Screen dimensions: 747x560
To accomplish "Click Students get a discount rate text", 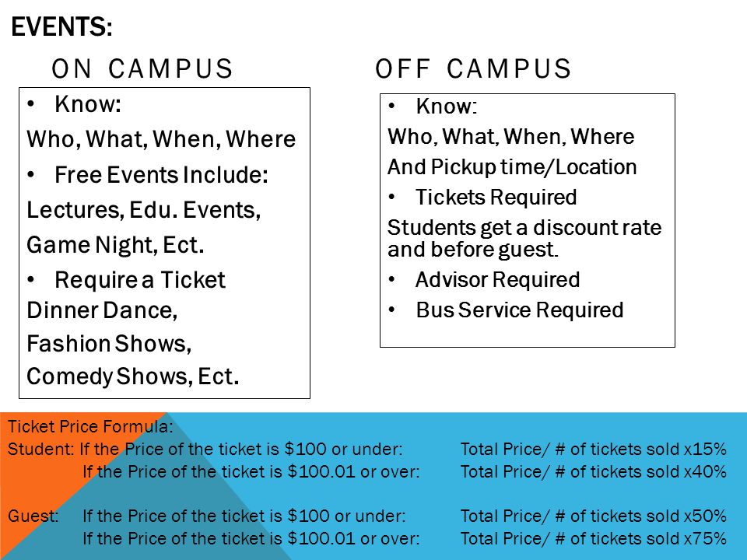I will 524,228.
